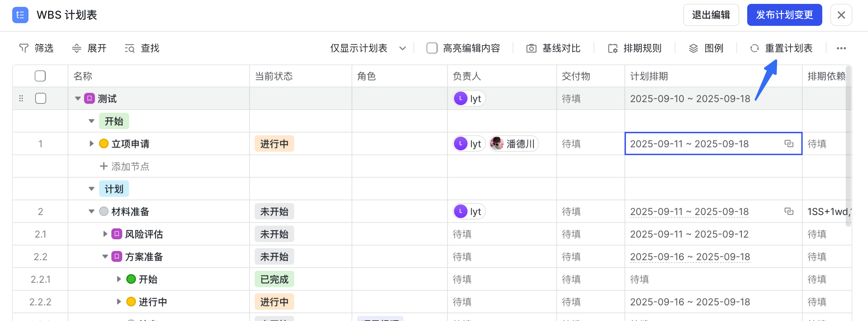Expand the 开始 node in row 2.2.1

pyautogui.click(x=119, y=279)
